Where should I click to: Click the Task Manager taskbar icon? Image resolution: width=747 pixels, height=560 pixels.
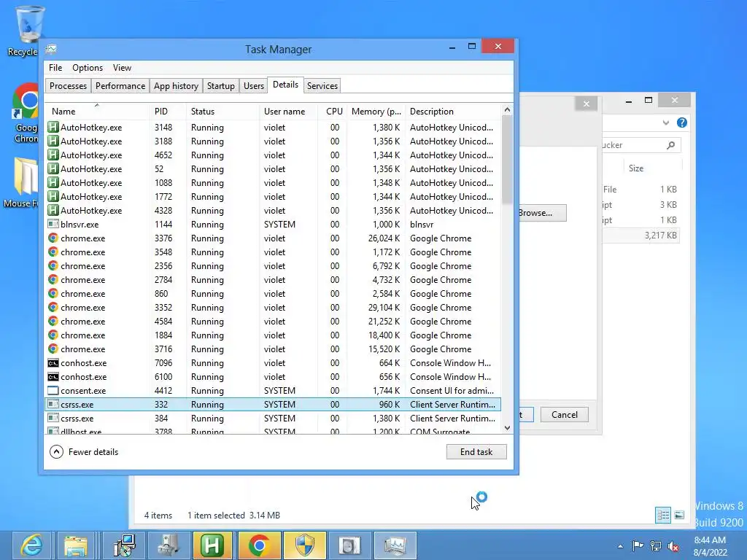click(395, 545)
